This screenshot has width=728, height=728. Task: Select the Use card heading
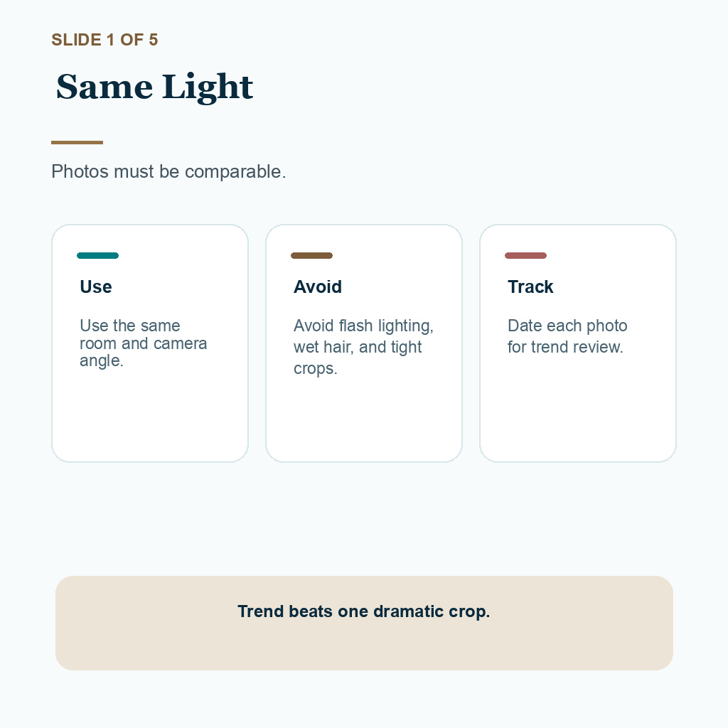pos(96,287)
